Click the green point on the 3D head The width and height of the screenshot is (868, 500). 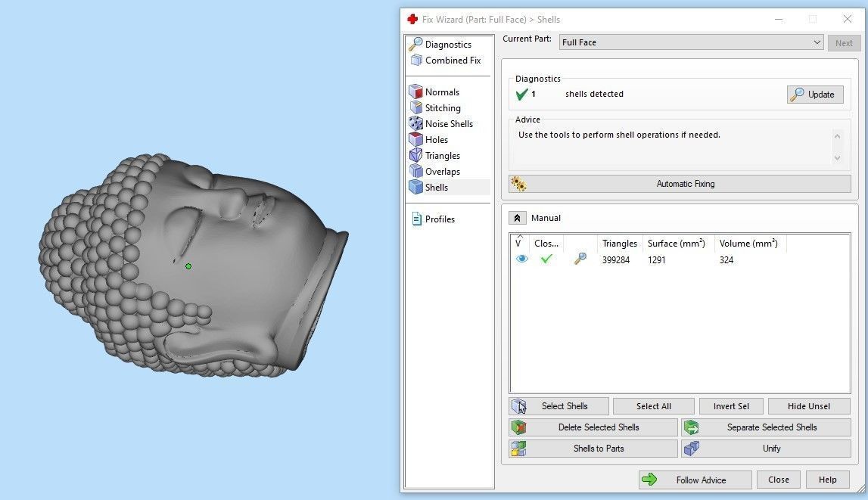point(188,266)
